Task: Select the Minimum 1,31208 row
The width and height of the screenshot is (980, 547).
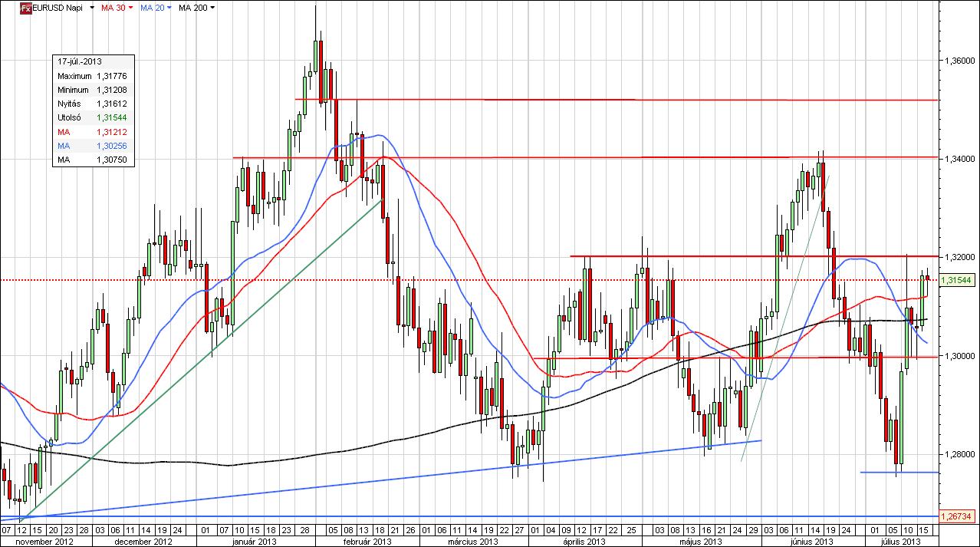Action: click(x=93, y=90)
